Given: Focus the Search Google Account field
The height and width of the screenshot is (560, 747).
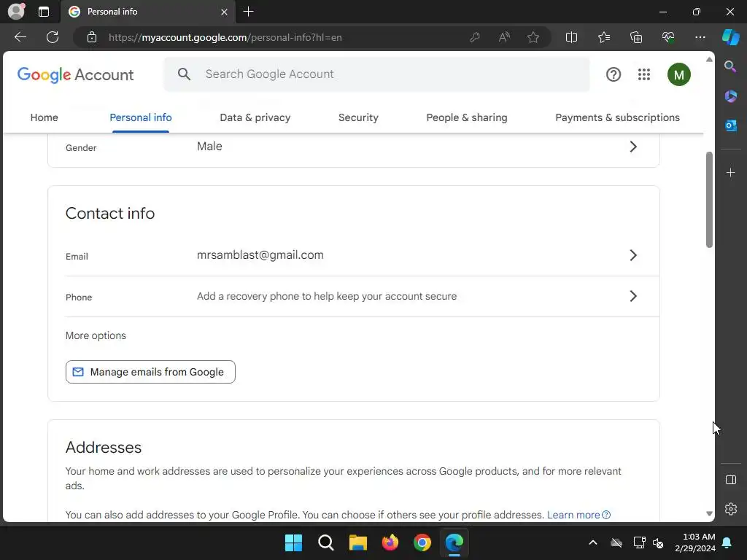Looking at the screenshot, I should pos(376,74).
